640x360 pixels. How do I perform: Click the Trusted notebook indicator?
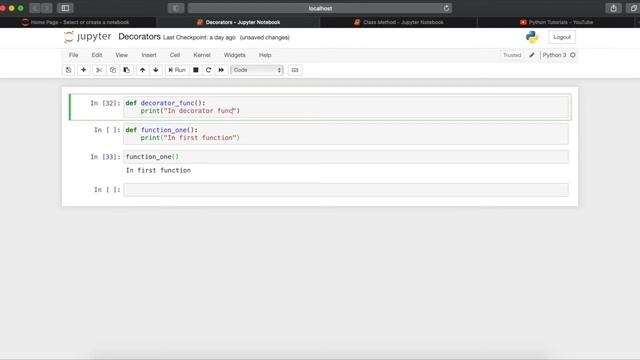click(x=512, y=55)
